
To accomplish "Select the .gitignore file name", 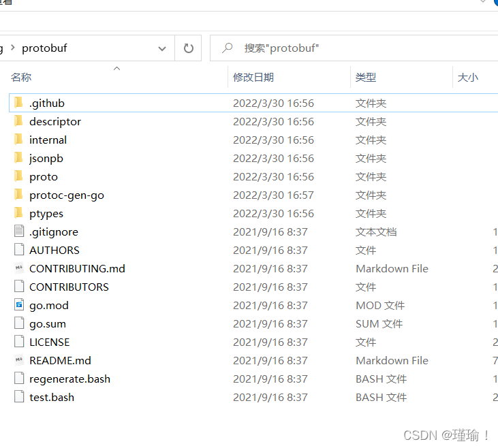I will click(54, 232).
